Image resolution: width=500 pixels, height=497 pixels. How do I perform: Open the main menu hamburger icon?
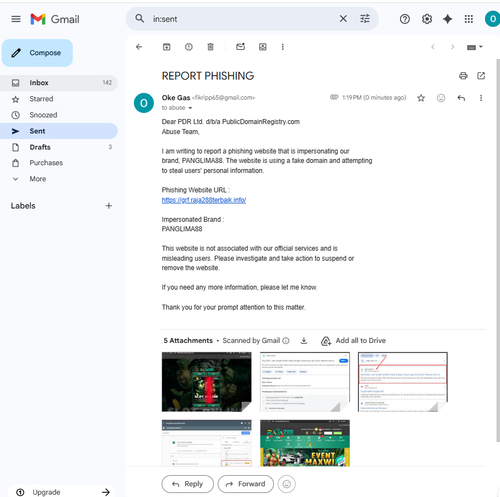click(16, 19)
